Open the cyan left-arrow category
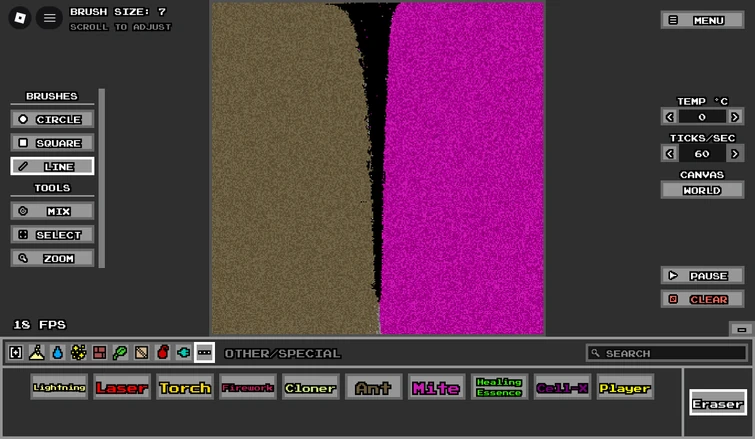 pos(183,353)
